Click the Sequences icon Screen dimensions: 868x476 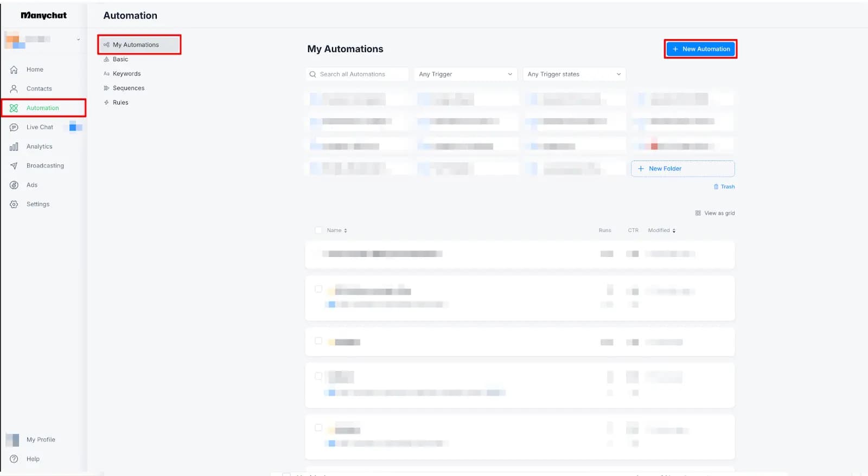(106, 88)
